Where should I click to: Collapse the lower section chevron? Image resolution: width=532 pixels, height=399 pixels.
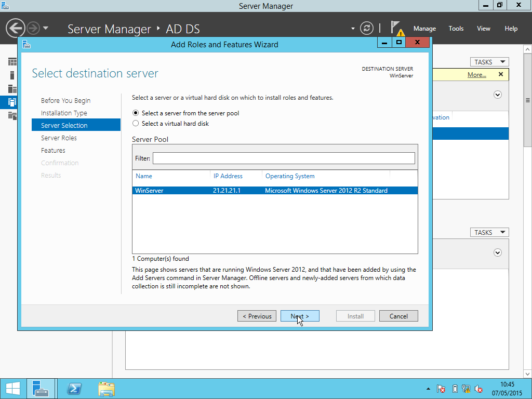point(497,253)
